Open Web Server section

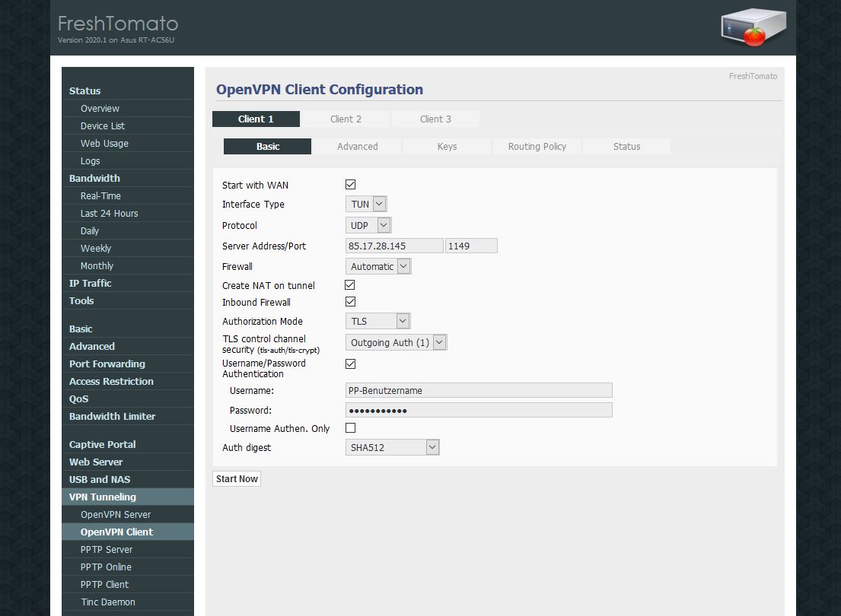pos(128,462)
